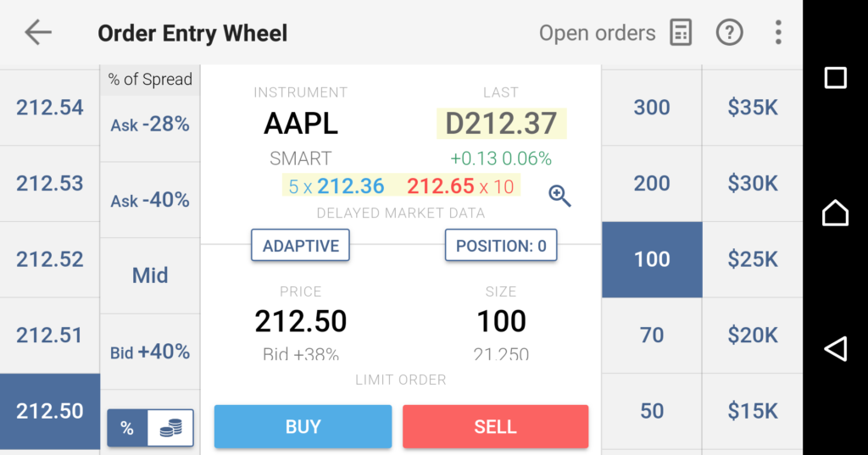
Task: Select the $35K amount option
Action: [753, 108]
